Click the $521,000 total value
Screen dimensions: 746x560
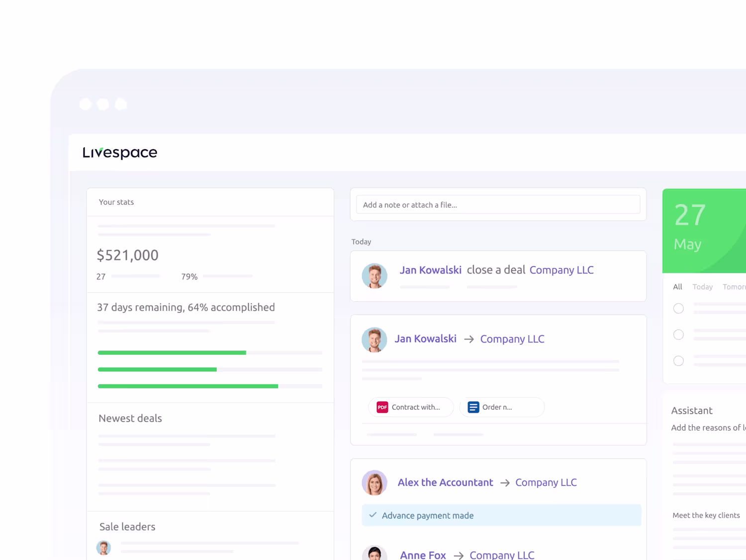(x=128, y=255)
